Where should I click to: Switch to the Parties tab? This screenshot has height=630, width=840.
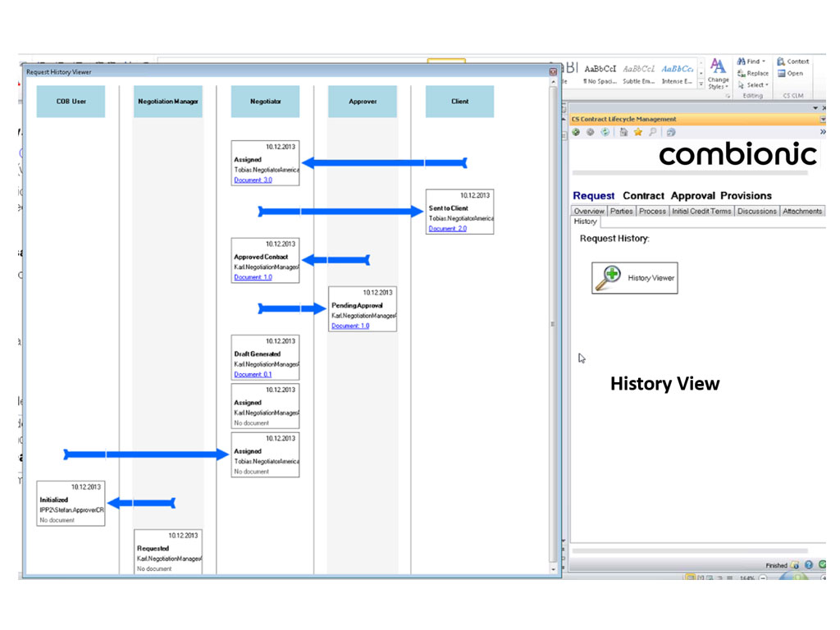(x=621, y=211)
